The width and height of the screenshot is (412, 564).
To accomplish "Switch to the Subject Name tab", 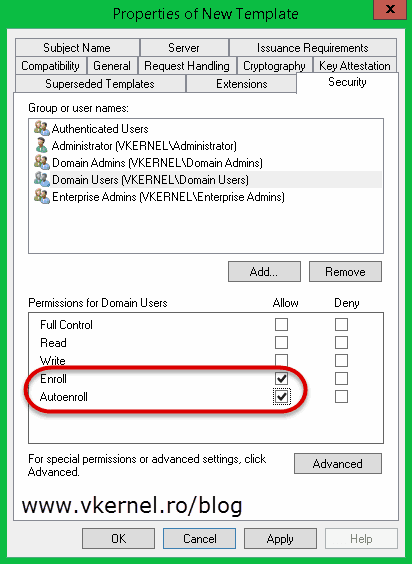I will [x=77, y=47].
